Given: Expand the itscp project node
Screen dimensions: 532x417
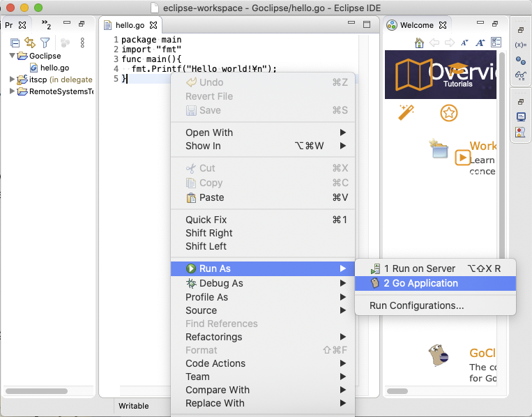Looking at the screenshot, I should 13,79.
